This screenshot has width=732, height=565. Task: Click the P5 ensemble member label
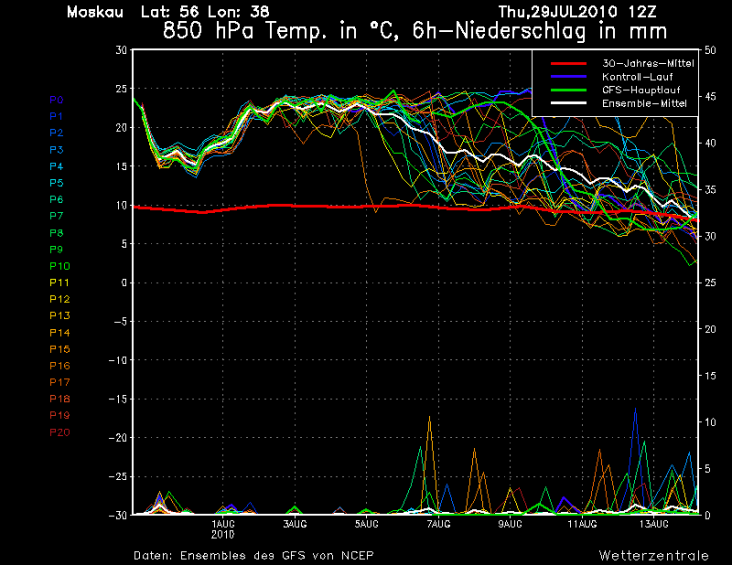(56, 183)
